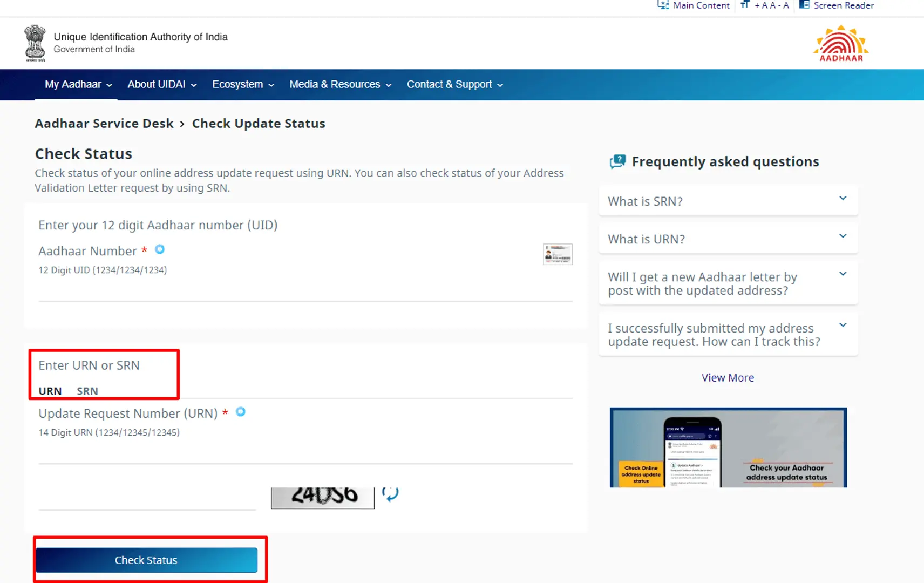Click the Screen Reader icon
Screen dimensions: 924x583
tap(804, 5)
